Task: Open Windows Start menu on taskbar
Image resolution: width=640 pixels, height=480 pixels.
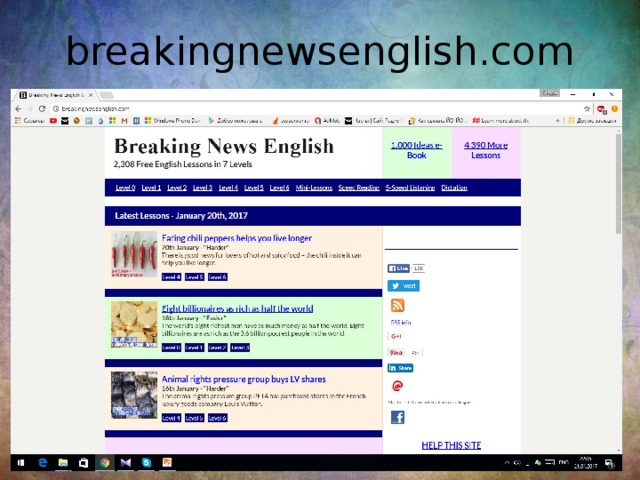Action: pyautogui.click(x=21, y=463)
